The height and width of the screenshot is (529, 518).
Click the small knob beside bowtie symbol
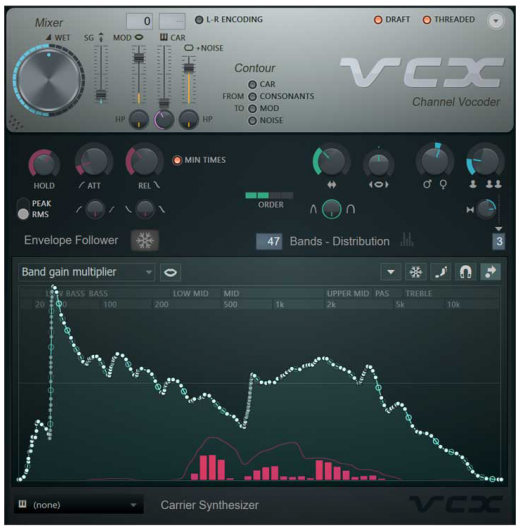pyautogui.click(x=486, y=209)
